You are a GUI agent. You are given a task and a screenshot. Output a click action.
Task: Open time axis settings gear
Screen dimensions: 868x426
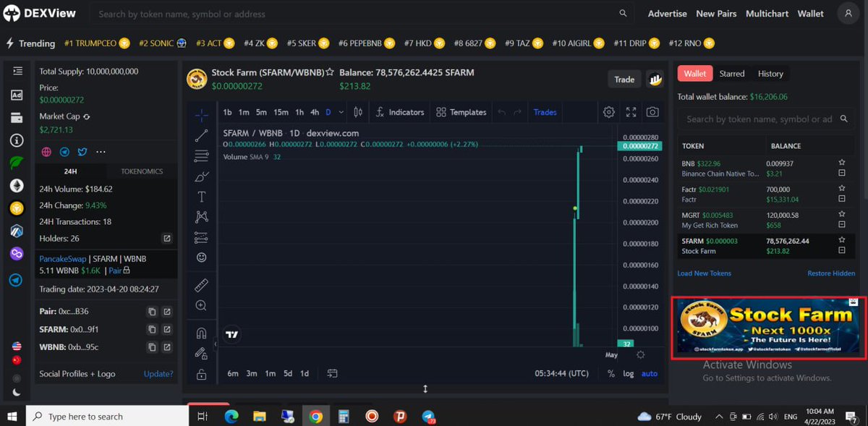pos(640,354)
